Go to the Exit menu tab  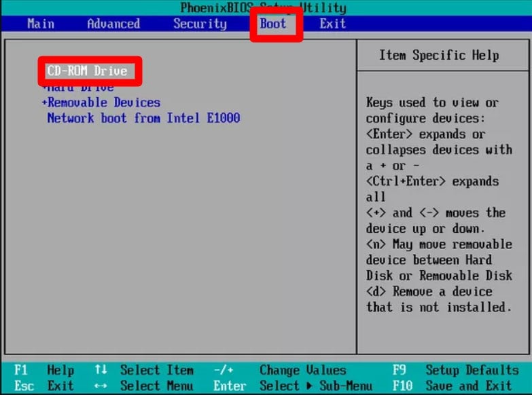(x=333, y=24)
